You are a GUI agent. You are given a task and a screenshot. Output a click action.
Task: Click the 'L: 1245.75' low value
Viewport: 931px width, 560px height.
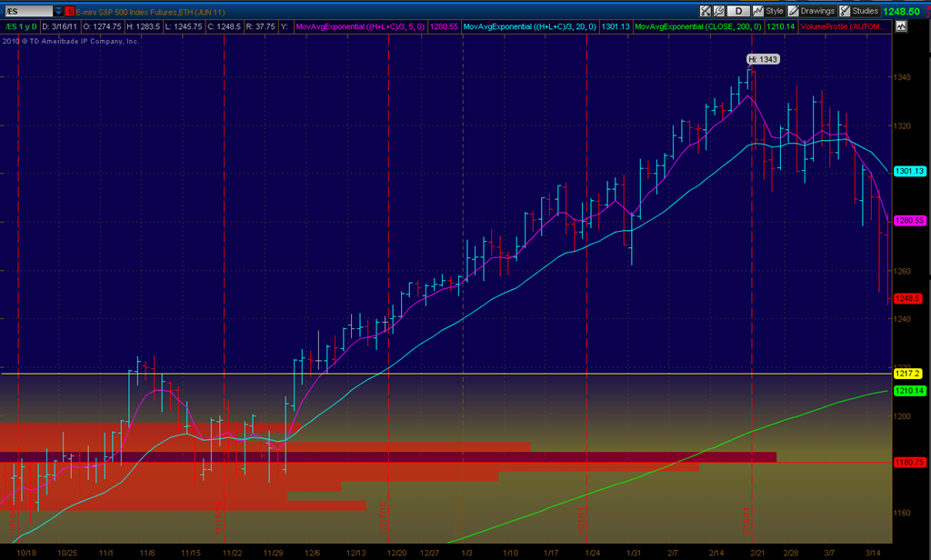point(184,26)
